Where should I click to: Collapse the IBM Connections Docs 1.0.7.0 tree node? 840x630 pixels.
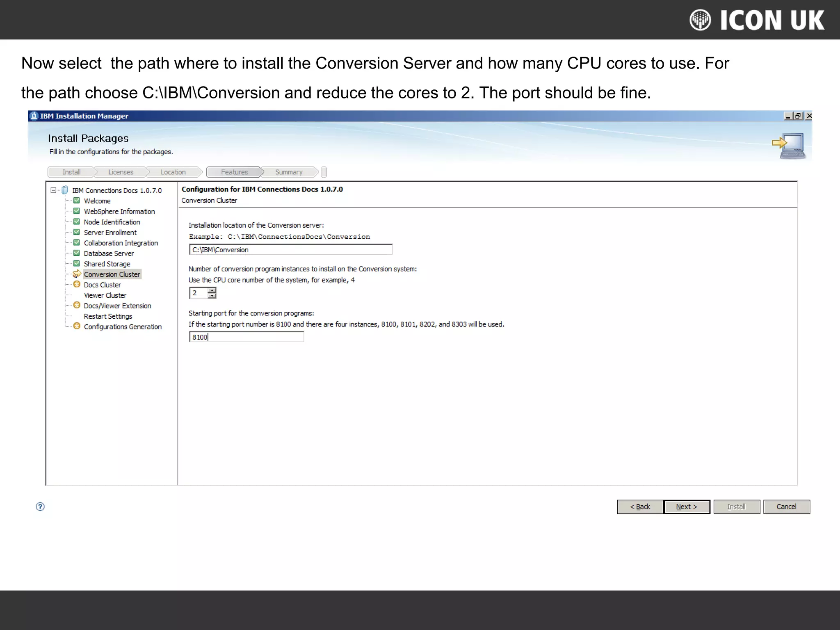(53, 190)
